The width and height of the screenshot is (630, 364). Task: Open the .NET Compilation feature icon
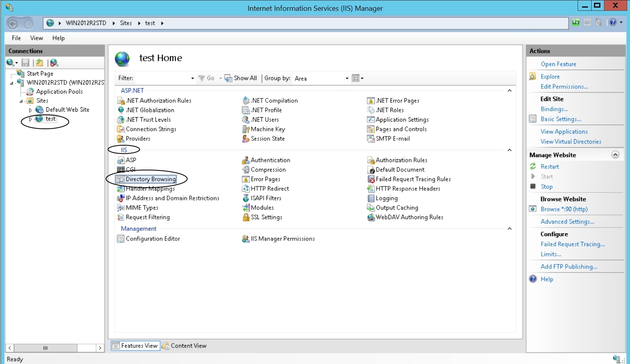click(246, 101)
